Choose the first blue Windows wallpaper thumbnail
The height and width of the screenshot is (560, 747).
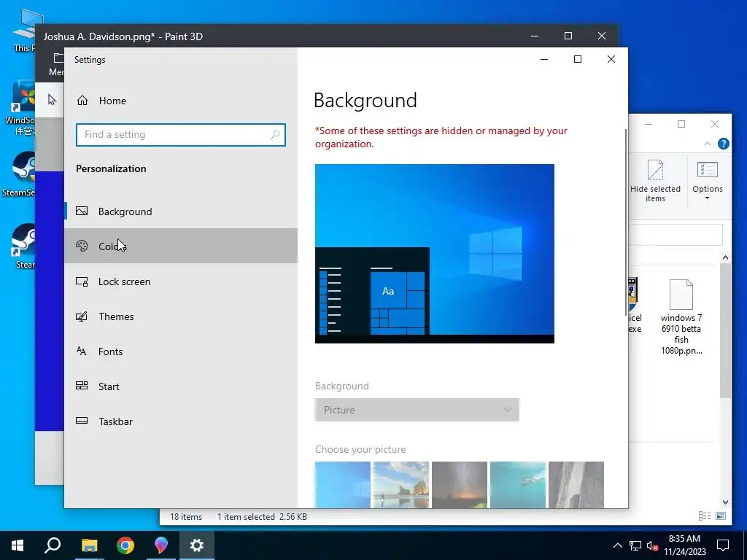pyautogui.click(x=343, y=484)
